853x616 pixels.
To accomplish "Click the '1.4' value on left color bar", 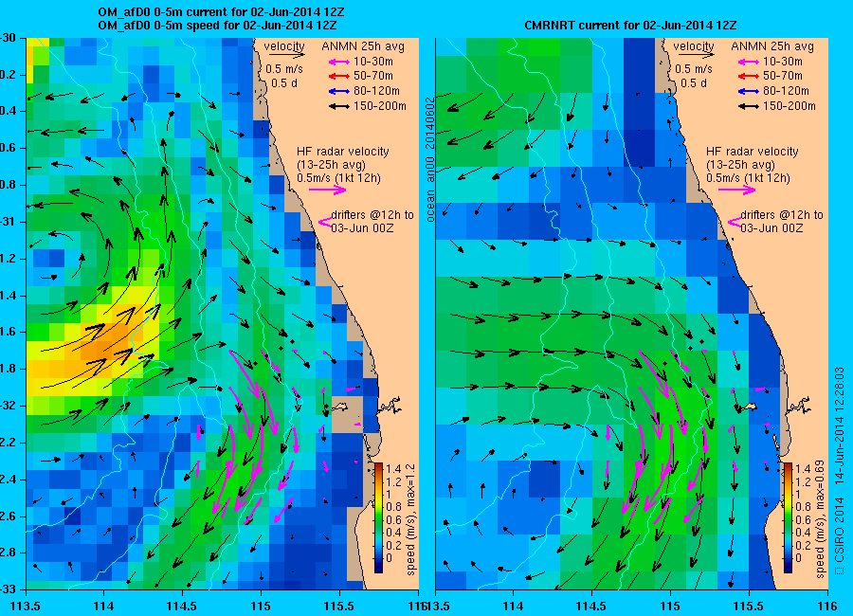I will [x=392, y=469].
